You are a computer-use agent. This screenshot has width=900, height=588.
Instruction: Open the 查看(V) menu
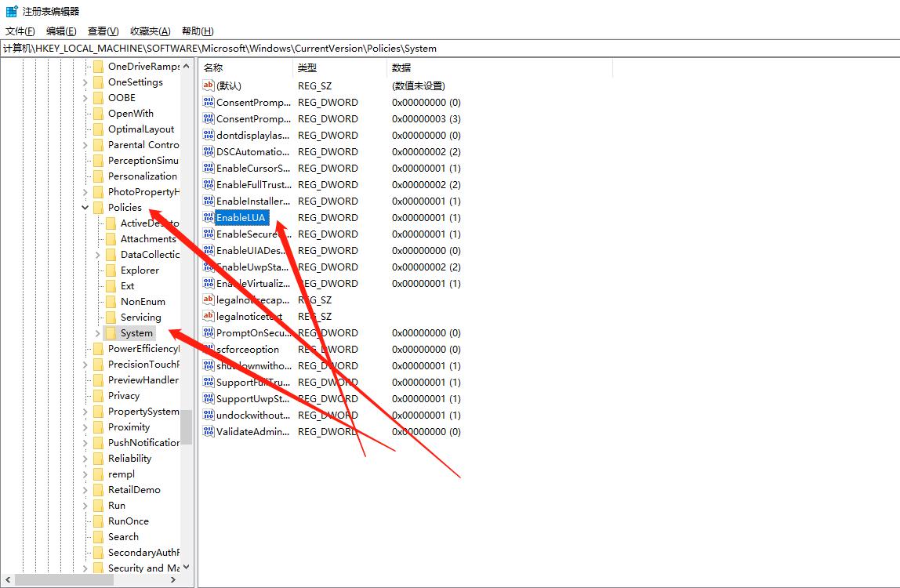(103, 31)
